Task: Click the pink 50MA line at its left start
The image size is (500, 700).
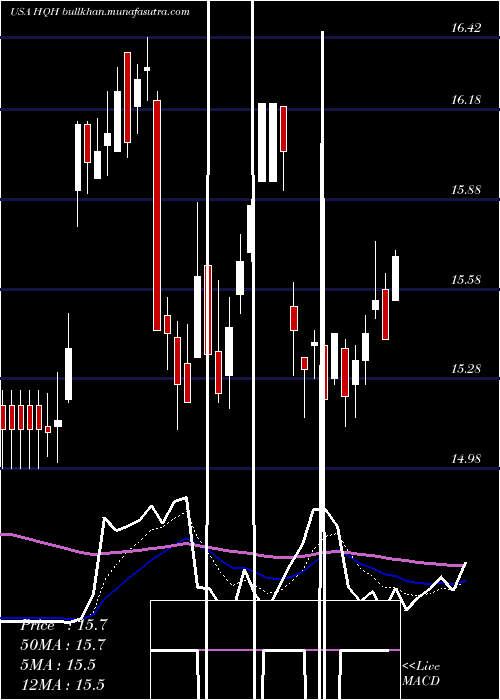Action: click(x=4, y=534)
